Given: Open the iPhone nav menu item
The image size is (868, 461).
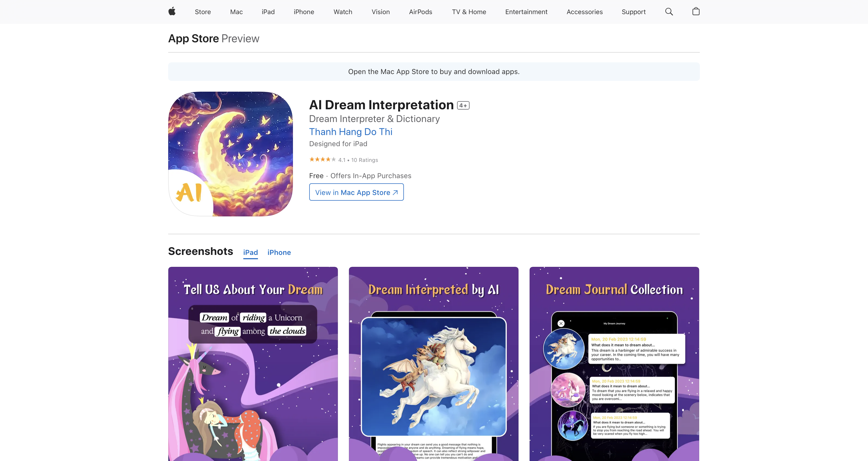Looking at the screenshot, I should (x=304, y=12).
